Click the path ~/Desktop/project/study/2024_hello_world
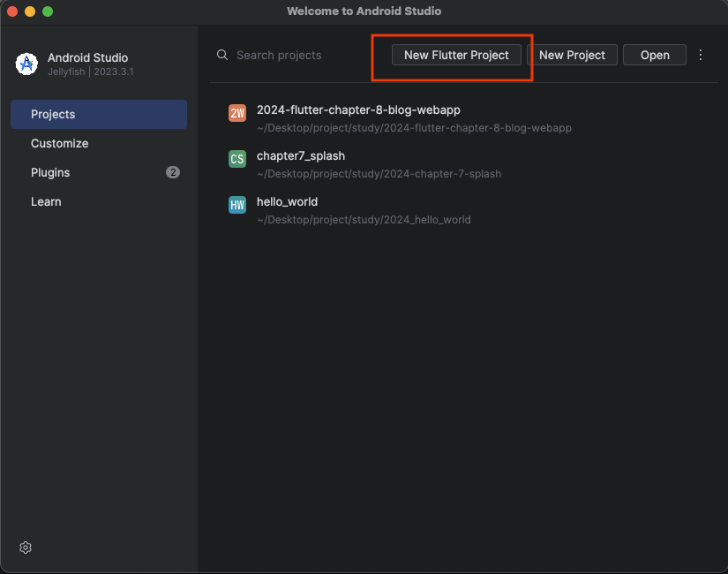728x574 pixels. (364, 220)
